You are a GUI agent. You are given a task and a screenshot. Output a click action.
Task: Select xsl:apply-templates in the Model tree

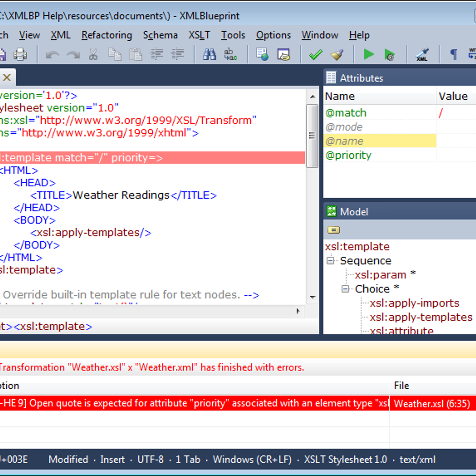click(421, 317)
